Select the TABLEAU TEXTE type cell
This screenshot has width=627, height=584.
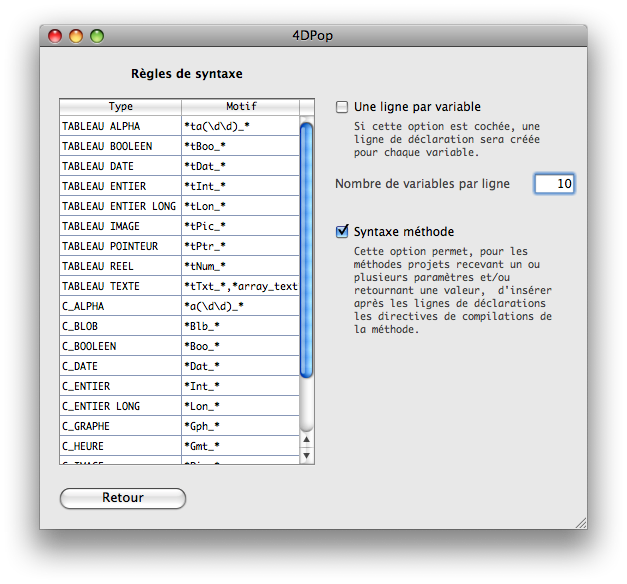(120, 286)
